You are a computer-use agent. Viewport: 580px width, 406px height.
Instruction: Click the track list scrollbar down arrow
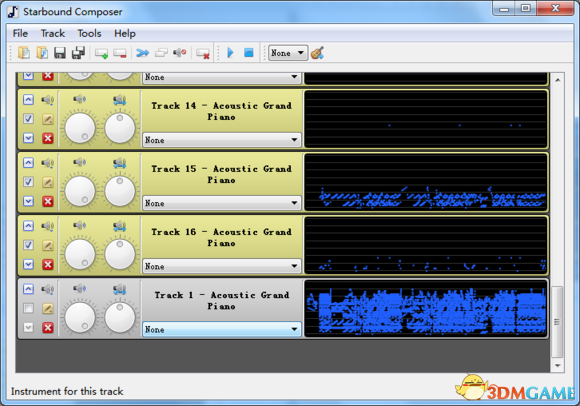click(557, 365)
